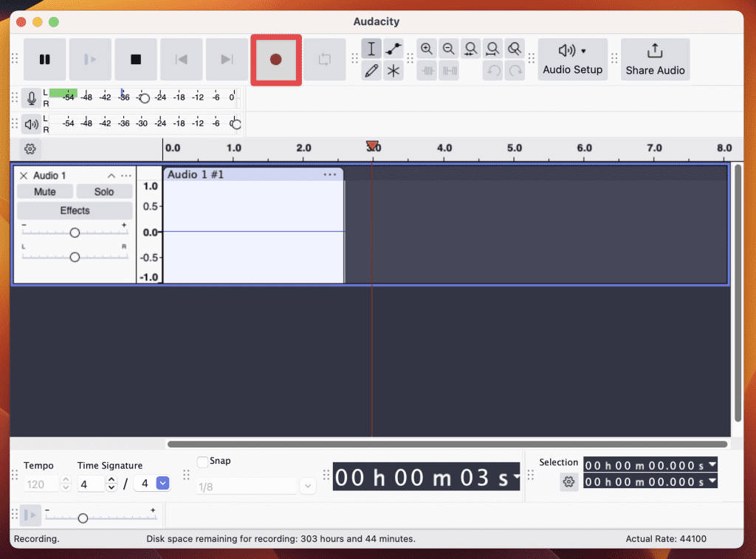Click Play-at-speed button
The image size is (756, 559).
30,515
